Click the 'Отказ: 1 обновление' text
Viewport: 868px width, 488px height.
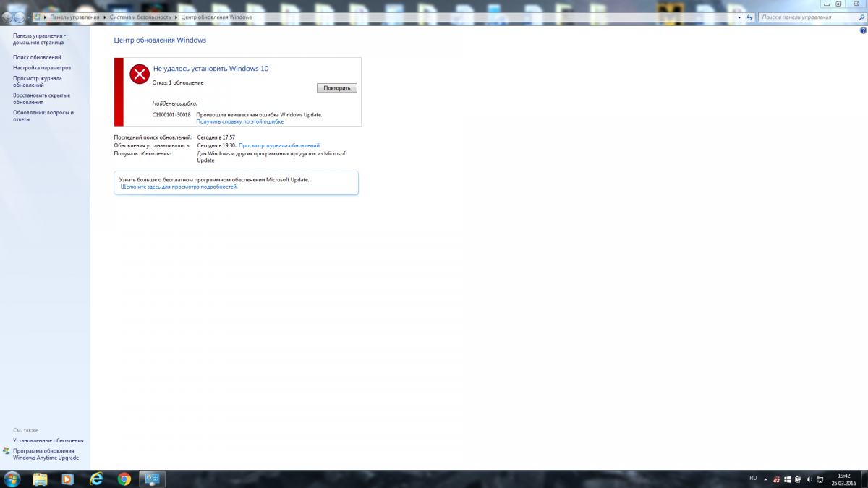click(178, 82)
